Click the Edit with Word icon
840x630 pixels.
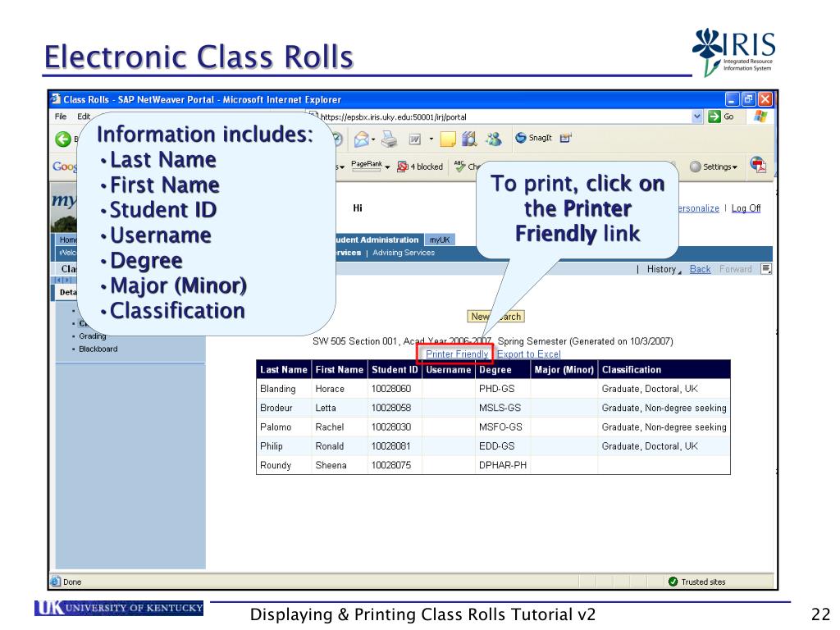click(x=414, y=139)
